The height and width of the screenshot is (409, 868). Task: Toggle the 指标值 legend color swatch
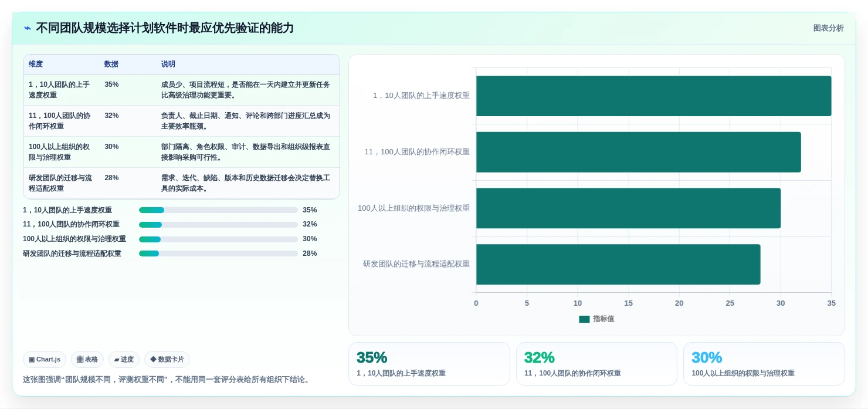[584, 319]
